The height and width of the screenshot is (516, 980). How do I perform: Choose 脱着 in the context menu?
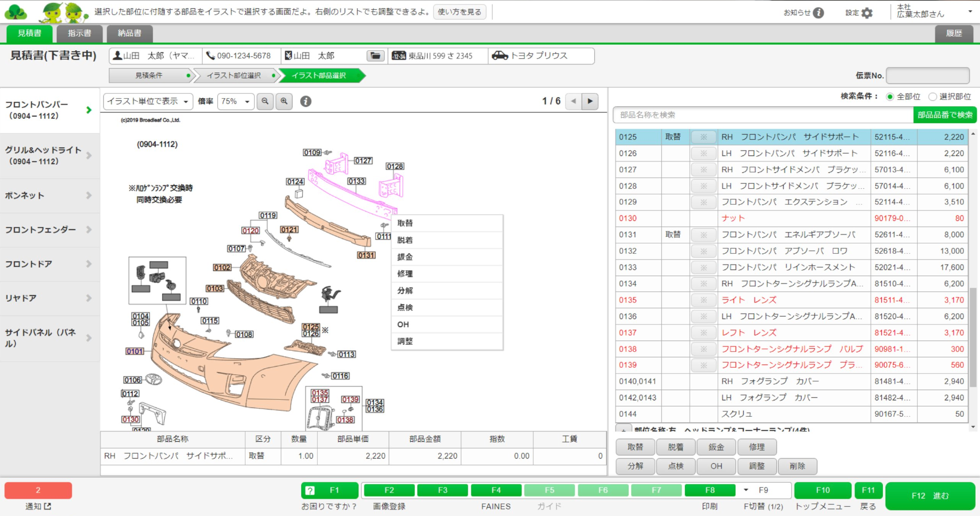[x=447, y=240]
